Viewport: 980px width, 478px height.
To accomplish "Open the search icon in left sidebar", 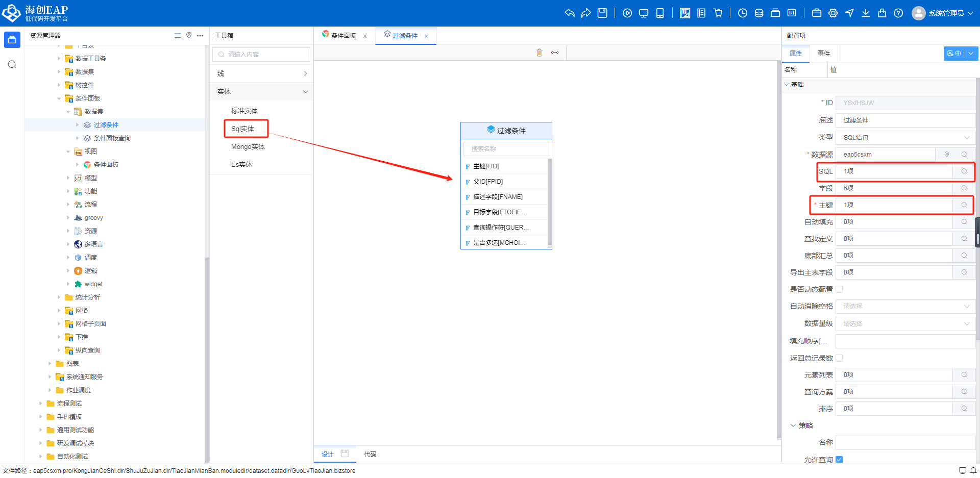I will coord(12,64).
